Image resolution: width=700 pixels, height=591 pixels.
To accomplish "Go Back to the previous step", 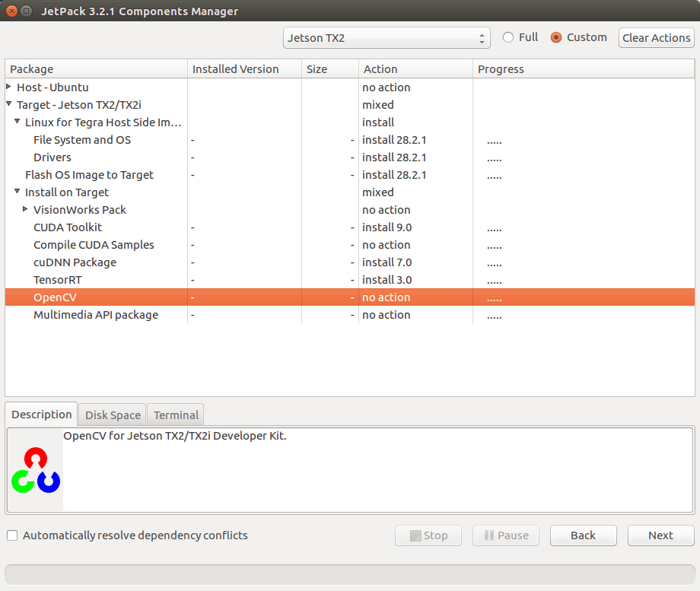I will click(583, 535).
